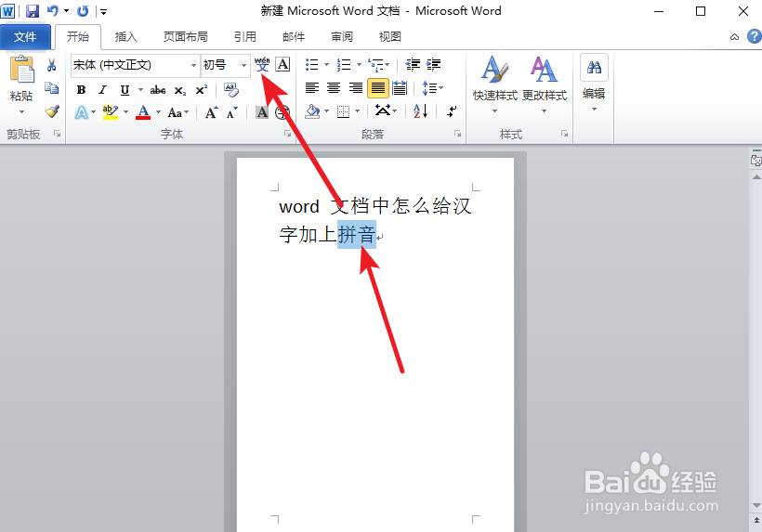Grow font size with large A
This screenshot has height=532, width=762.
click(211, 112)
